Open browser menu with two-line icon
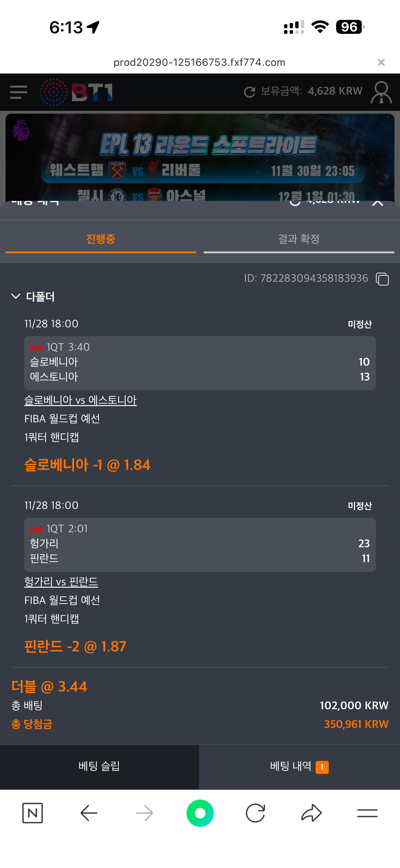400x868 pixels. tap(367, 813)
